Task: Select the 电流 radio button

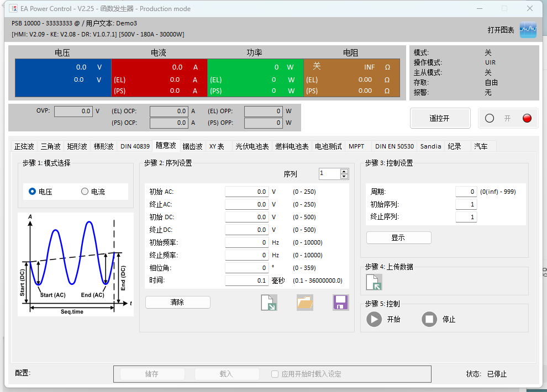Action: point(85,191)
